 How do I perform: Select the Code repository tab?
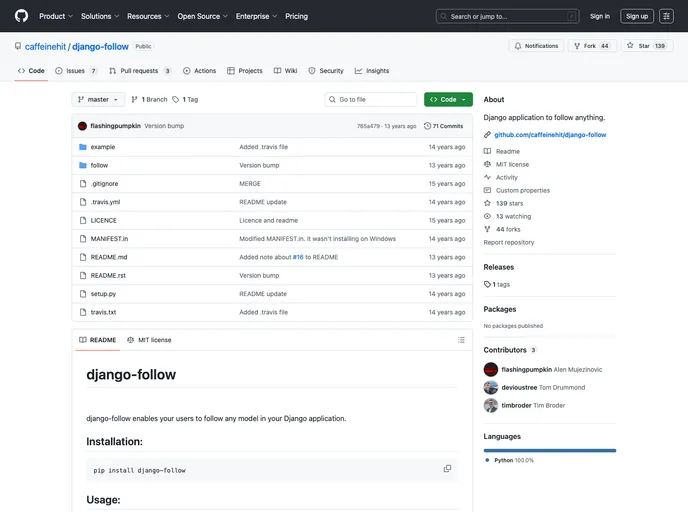[31, 71]
